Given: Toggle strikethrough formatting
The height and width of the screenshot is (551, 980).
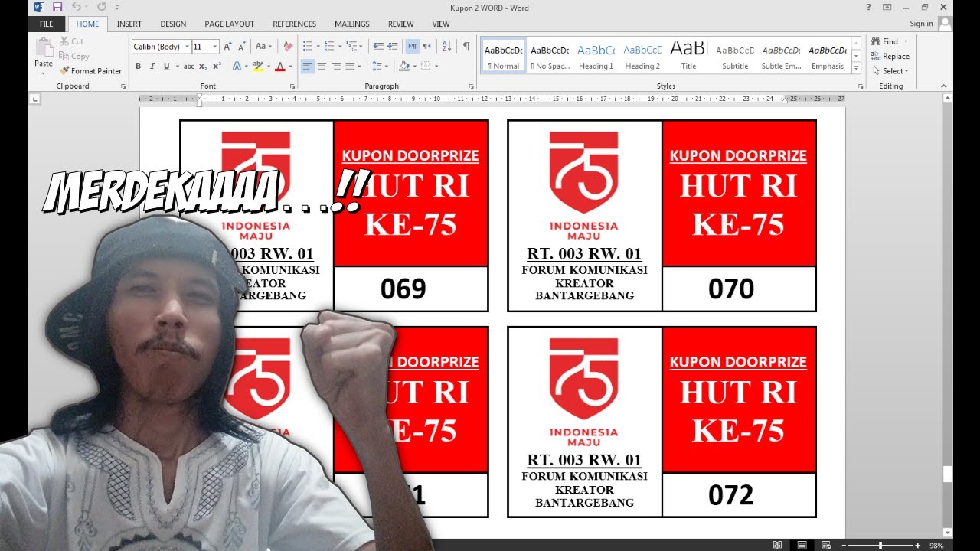Looking at the screenshot, I should coord(188,67).
